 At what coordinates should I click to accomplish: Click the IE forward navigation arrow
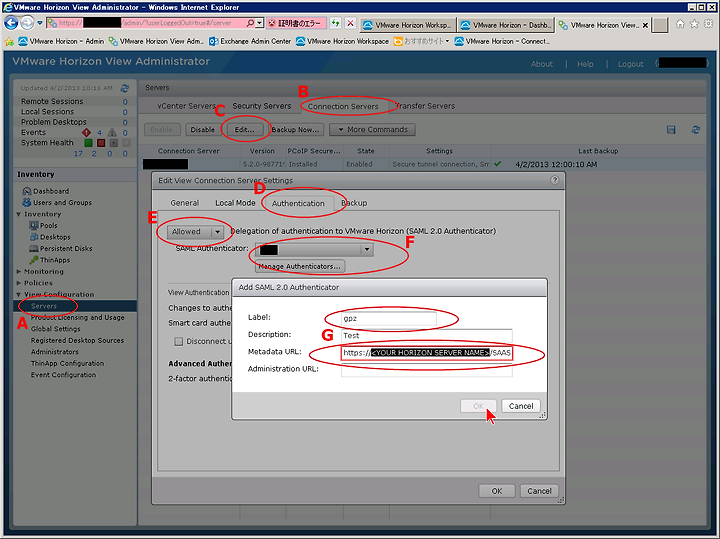(x=28, y=22)
